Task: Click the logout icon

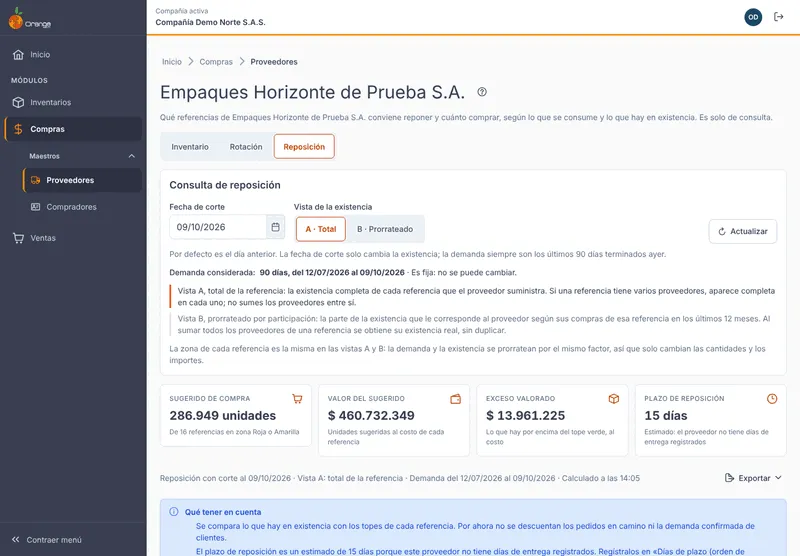Action: pos(779,17)
